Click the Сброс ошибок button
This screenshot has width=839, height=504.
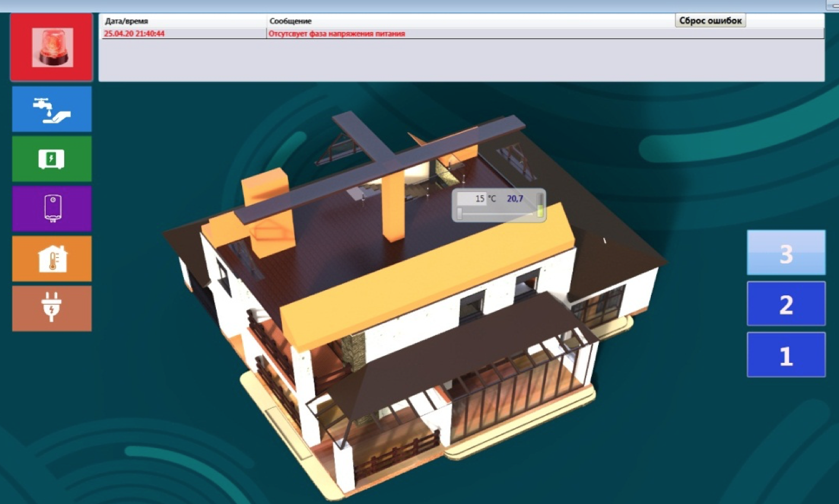[710, 21]
